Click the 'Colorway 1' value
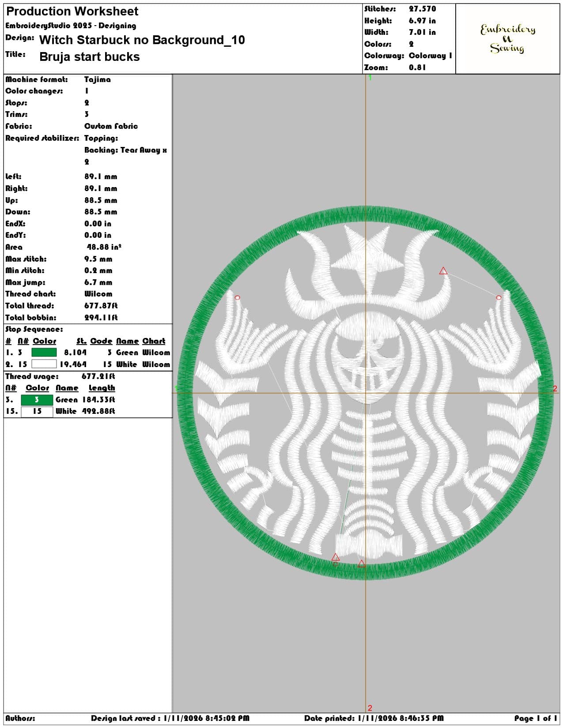This screenshot has height=728, width=563. [430, 56]
